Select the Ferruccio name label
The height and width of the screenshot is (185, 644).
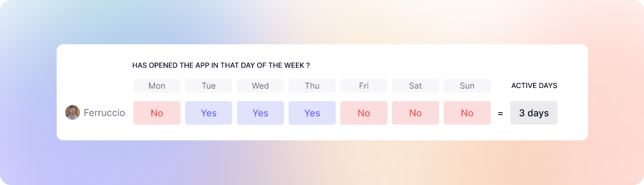pos(104,113)
